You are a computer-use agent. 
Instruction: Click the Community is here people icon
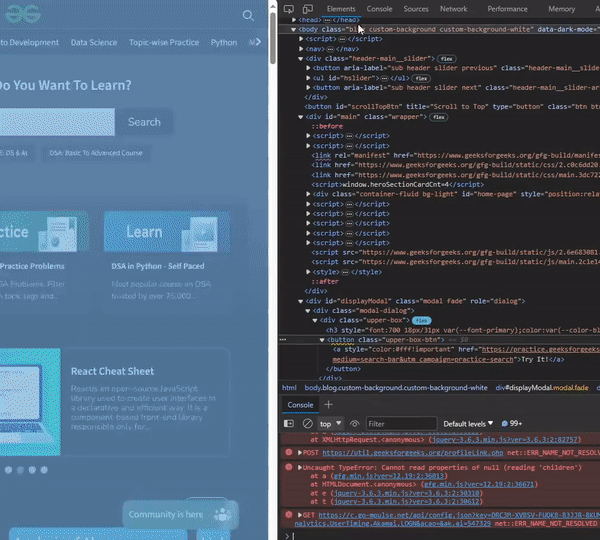(x=223, y=514)
